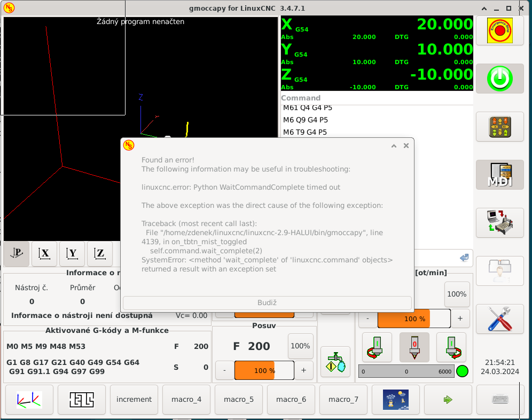This screenshot has width=532, height=420.
Task: Set Y axis view
Action: click(72, 253)
